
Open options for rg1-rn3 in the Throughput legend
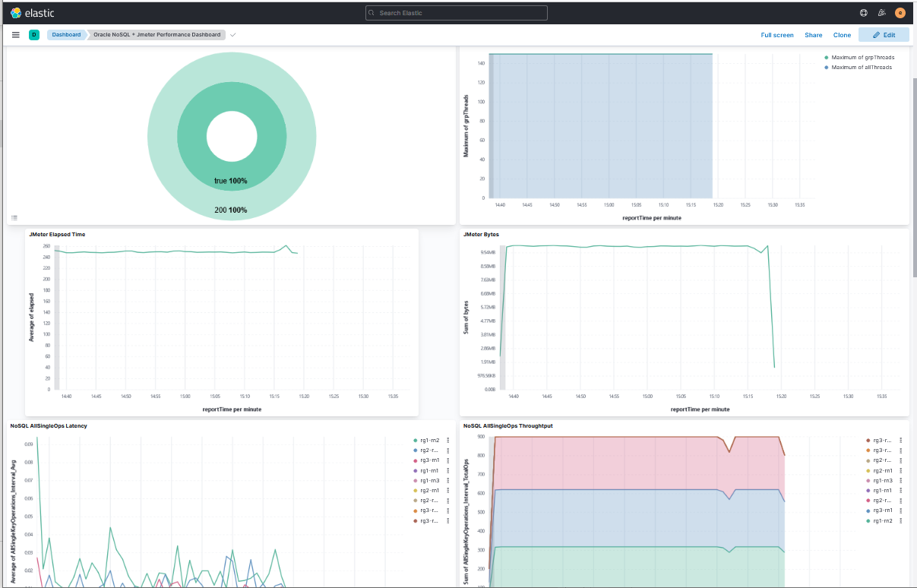tap(900, 481)
